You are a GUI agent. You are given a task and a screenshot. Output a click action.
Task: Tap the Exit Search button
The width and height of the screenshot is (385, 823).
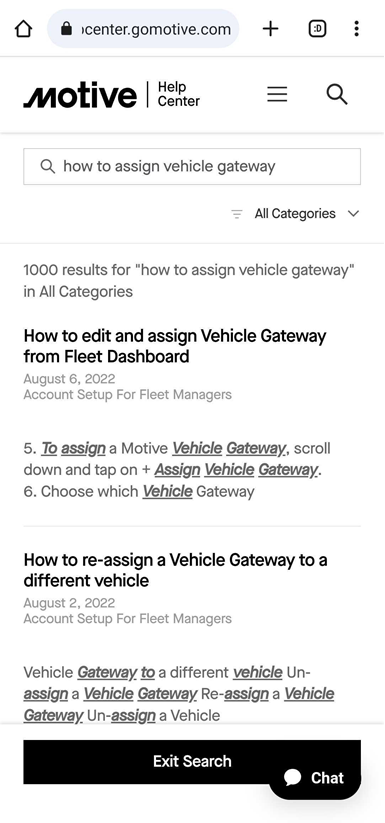(192, 762)
